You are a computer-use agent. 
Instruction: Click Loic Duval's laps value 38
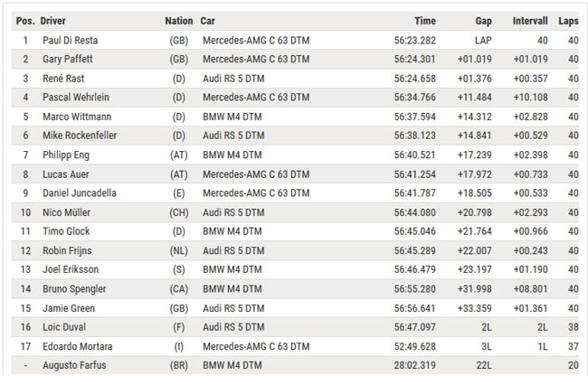573,327
